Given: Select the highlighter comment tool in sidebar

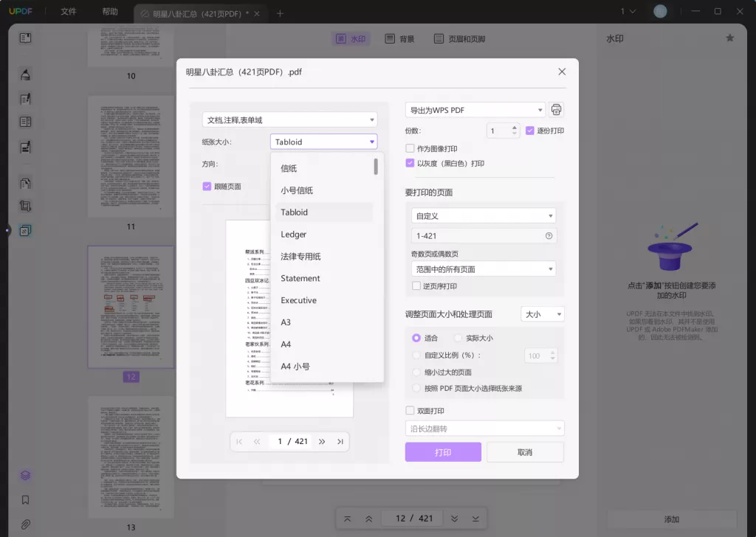Looking at the screenshot, I should coord(25,75).
